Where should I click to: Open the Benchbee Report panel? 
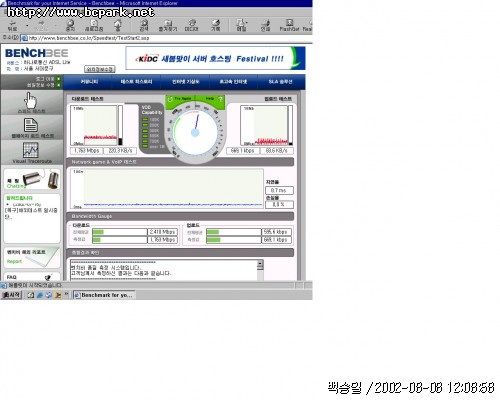point(32,257)
